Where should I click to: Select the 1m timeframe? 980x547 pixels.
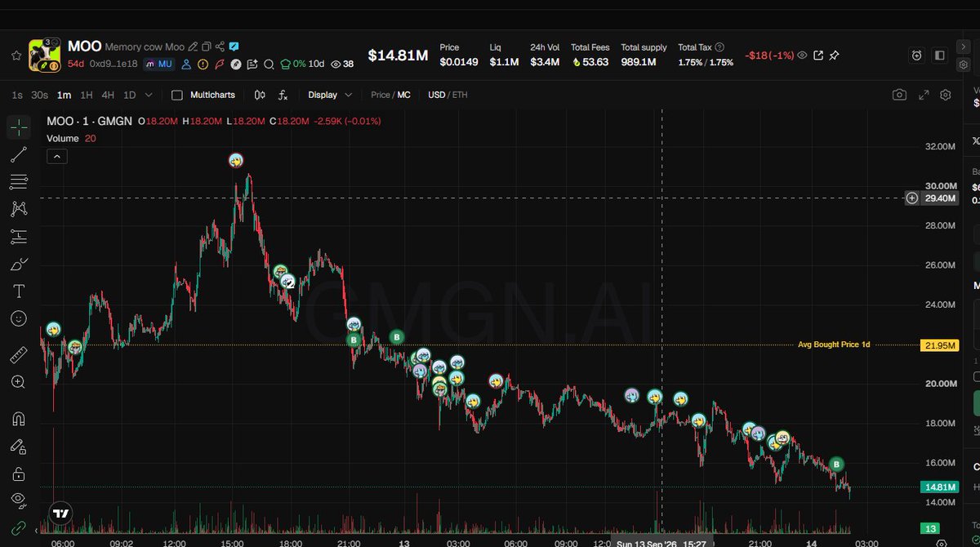click(64, 95)
